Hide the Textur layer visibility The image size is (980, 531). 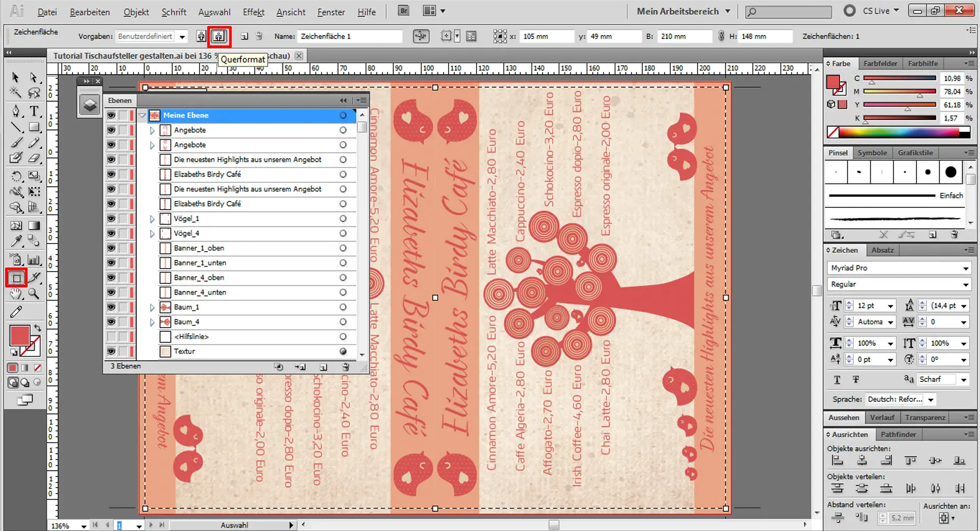coord(111,351)
